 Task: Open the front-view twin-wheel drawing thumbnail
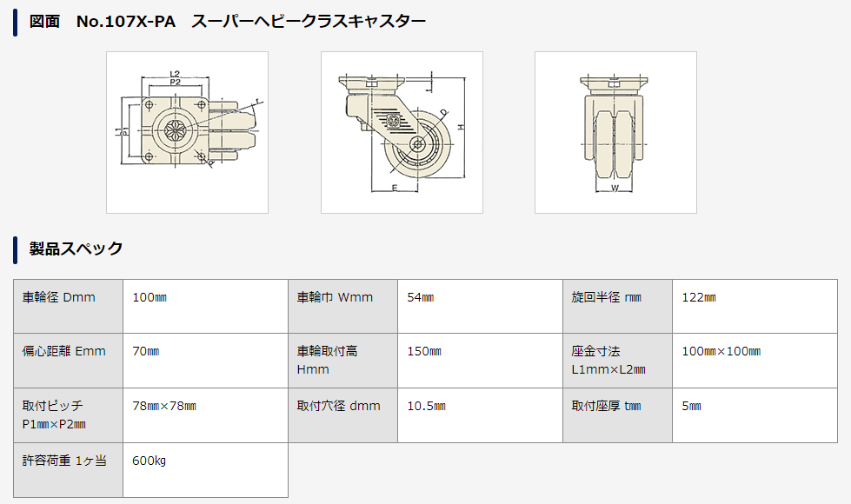(x=615, y=132)
